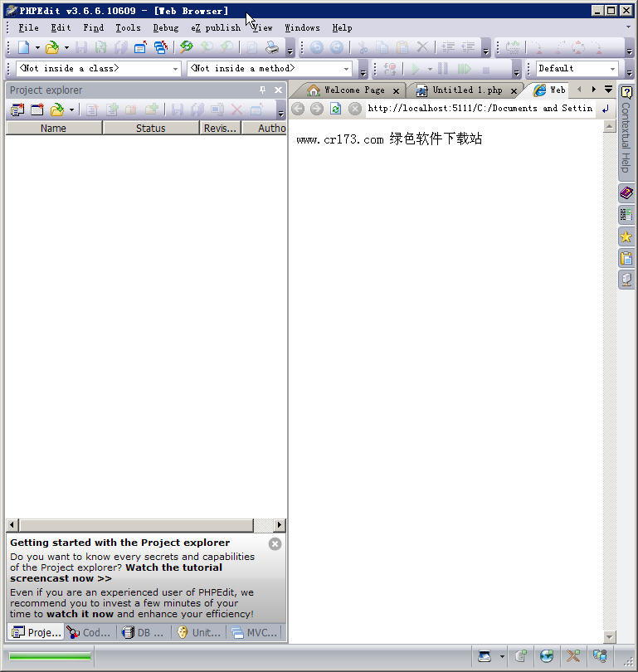Switch to the MVC panel tab
The image size is (638, 672).
pyautogui.click(x=255, y=632)
